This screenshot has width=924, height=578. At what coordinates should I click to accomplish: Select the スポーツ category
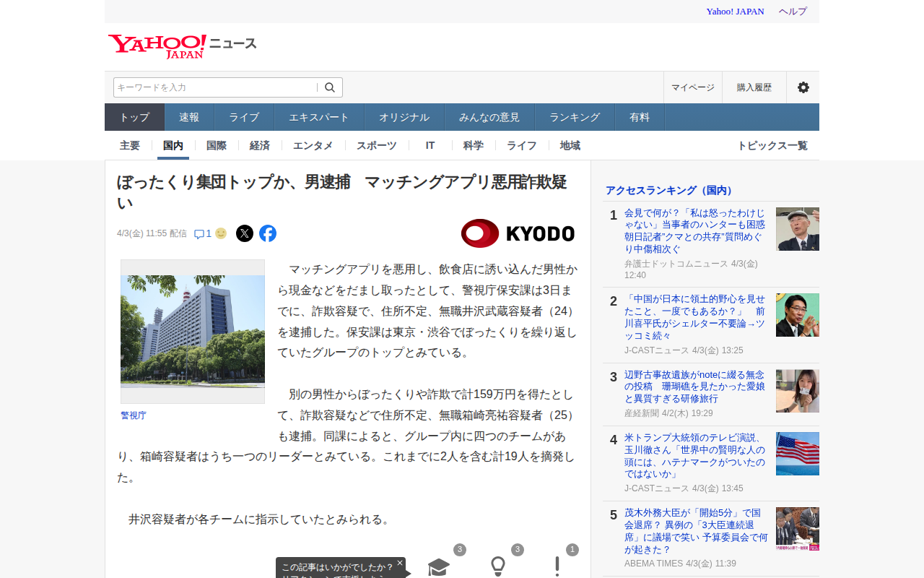(377, 145)
